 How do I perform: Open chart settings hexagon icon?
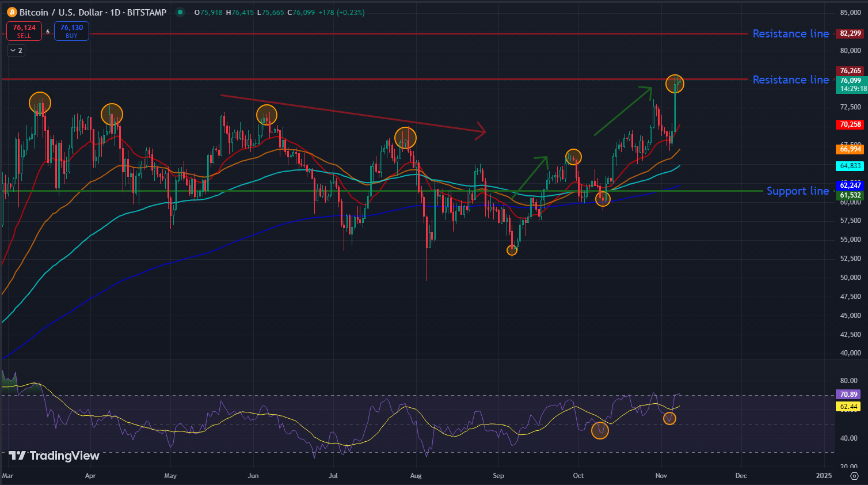pyautogui.click(x=854, y=476)
